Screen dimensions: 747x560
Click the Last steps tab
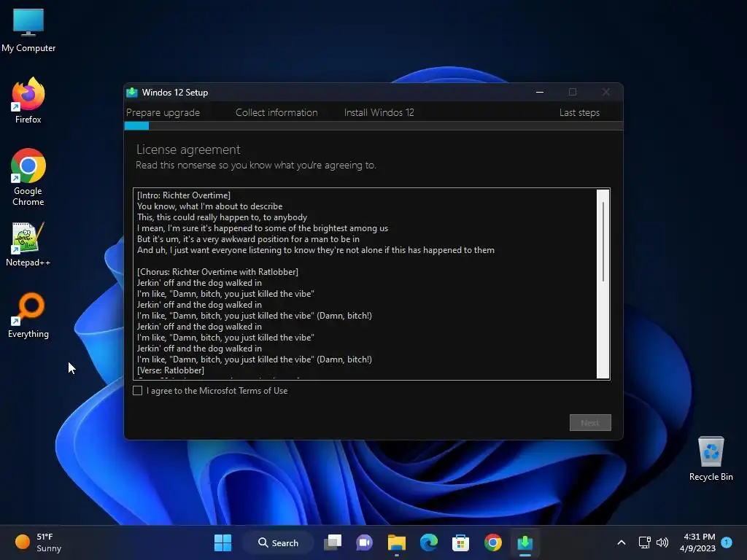pyautogui.click(x=579, y=112)
